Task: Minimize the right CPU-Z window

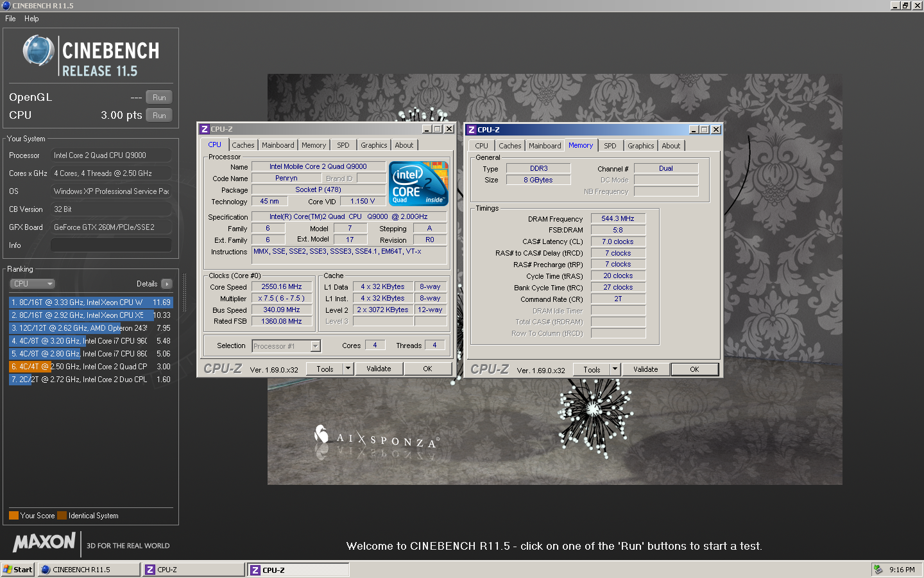Action: click(694, 130)
